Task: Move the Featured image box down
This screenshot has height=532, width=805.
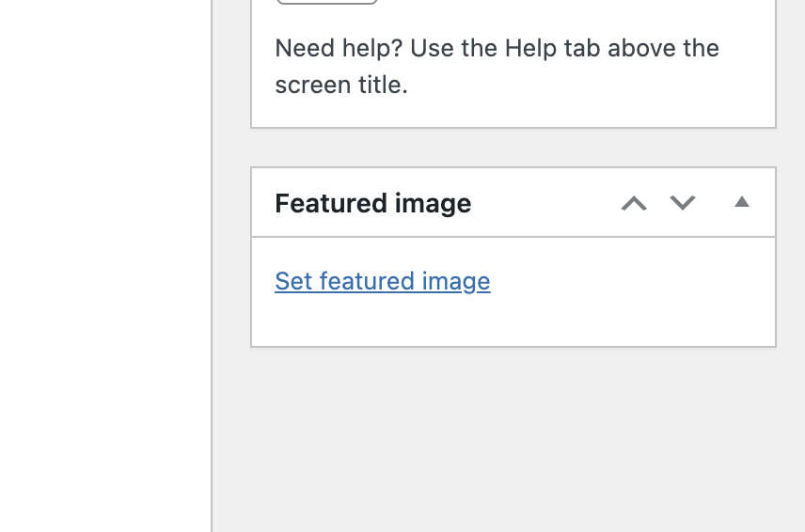Action: (x=683, y=203)
